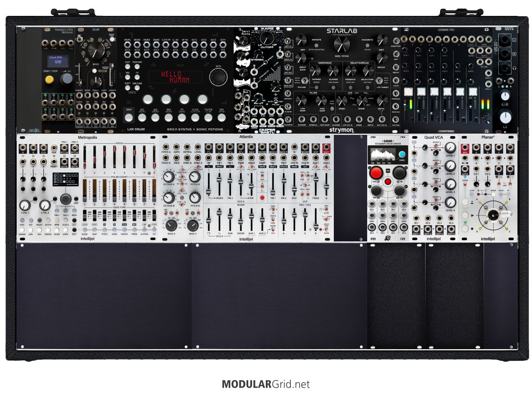
Task: Click the red MIX jack on Planar²
Action: pos(464,148)
